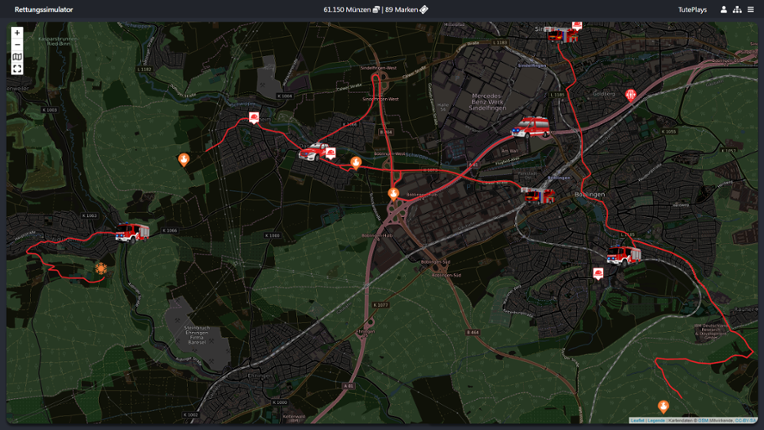Image resolution: width=764 pixels, height=430 pixels.
Task: Zoom out of the map
Action: [17, 45]
